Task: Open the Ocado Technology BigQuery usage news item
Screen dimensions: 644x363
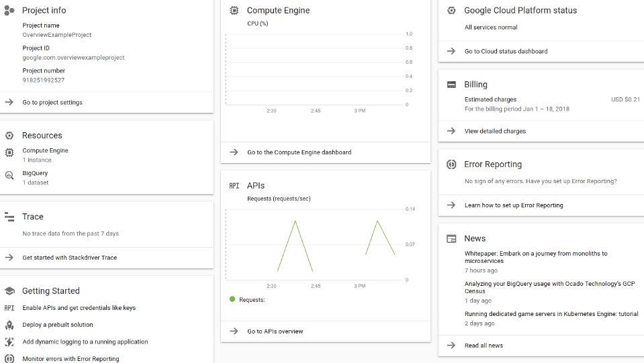Action: (x=549, y=287)
